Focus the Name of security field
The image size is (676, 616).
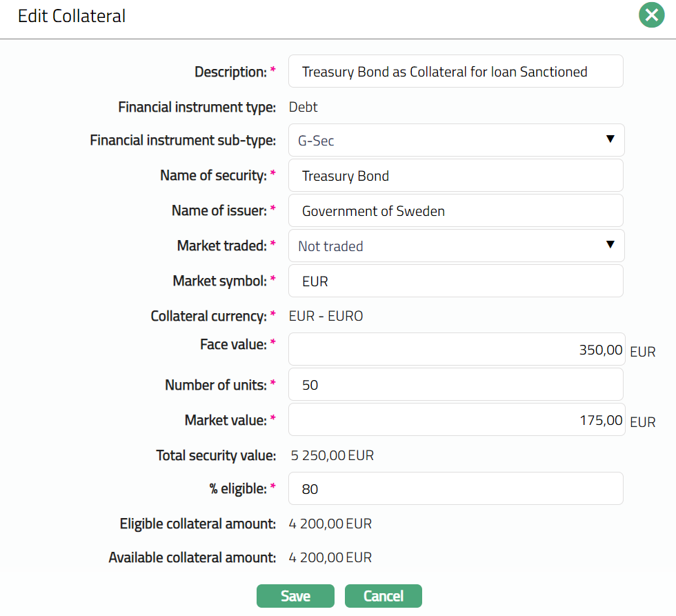[455, 176]
